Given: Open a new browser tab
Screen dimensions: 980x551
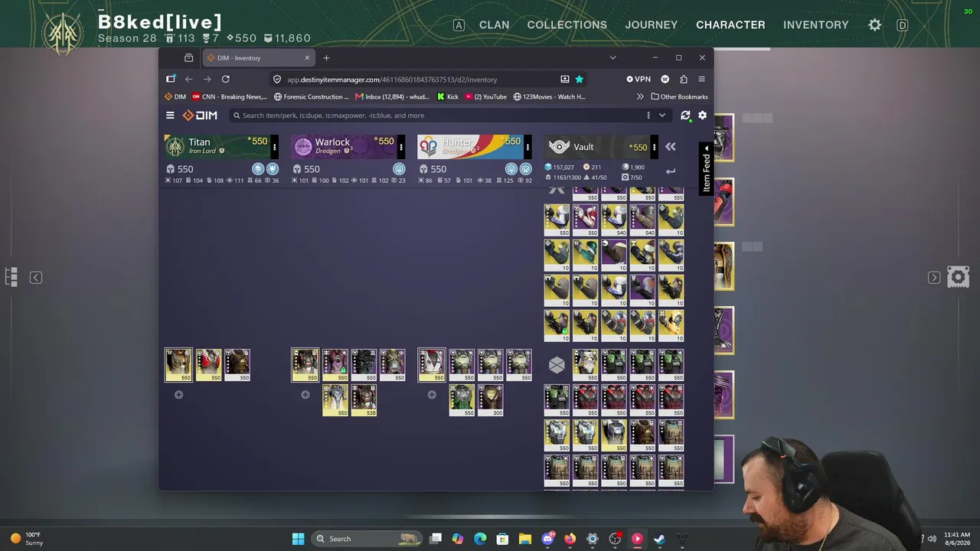Looking at the screenshot, I should [x=326, y=58].
